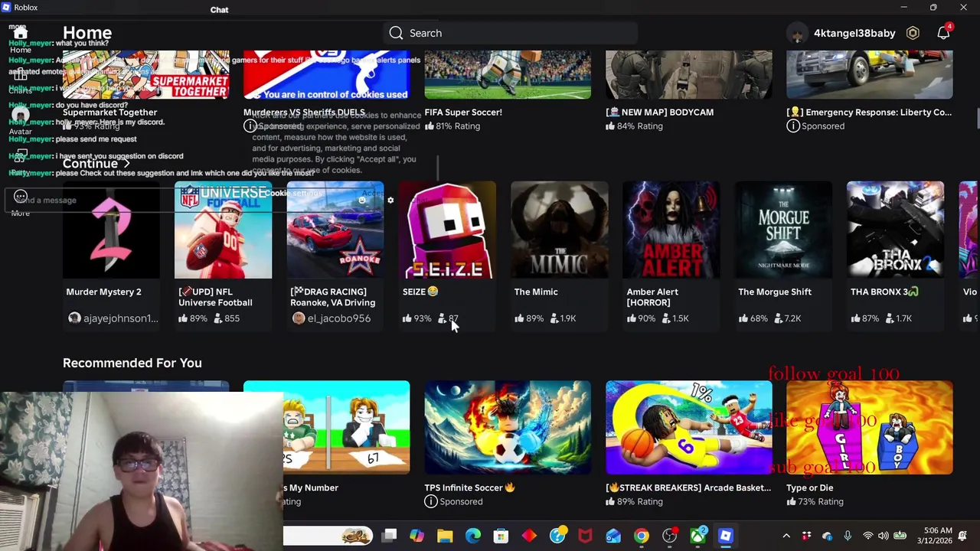
Task: Open Outlook from the taskbar
Action: (613, 536)
